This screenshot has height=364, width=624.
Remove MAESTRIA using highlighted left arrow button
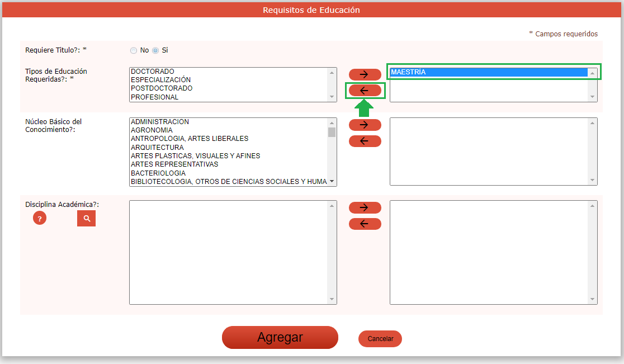(x=365, y=91)
